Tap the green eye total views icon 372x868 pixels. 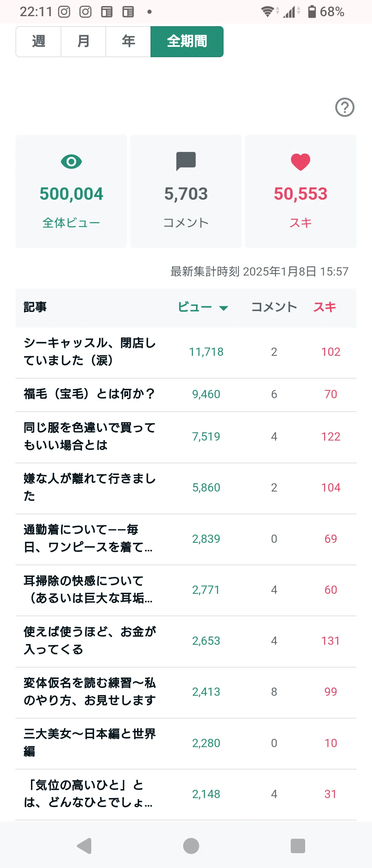71,162
